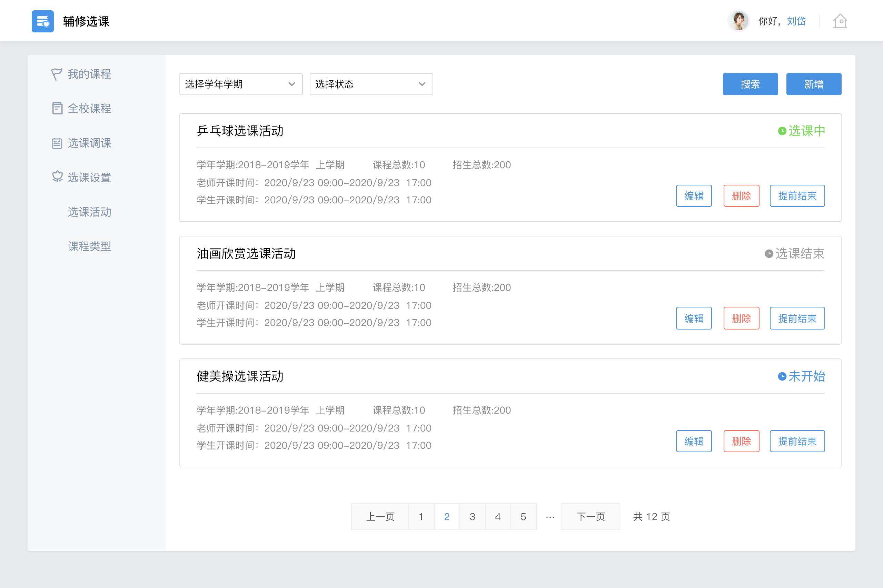Click green clock icon next to 选课中
Image resolution: width=883 pixels, height=588 pixels.
(782, 131)
